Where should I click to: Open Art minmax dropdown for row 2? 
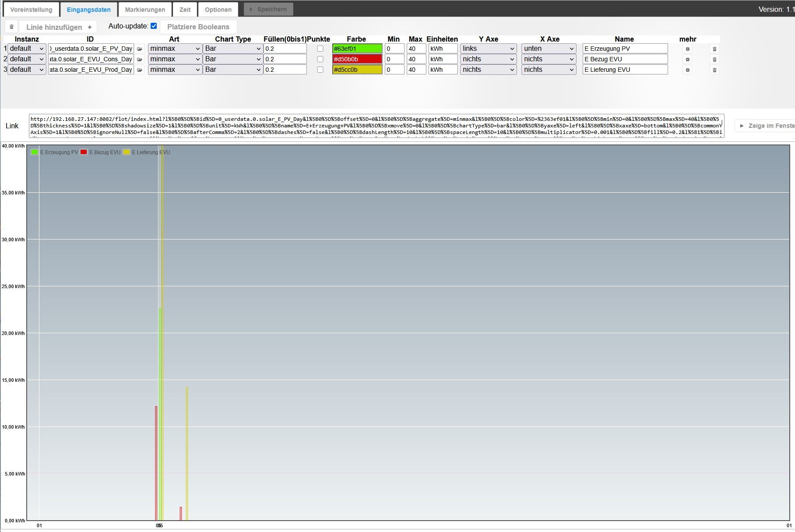point(175,59)
